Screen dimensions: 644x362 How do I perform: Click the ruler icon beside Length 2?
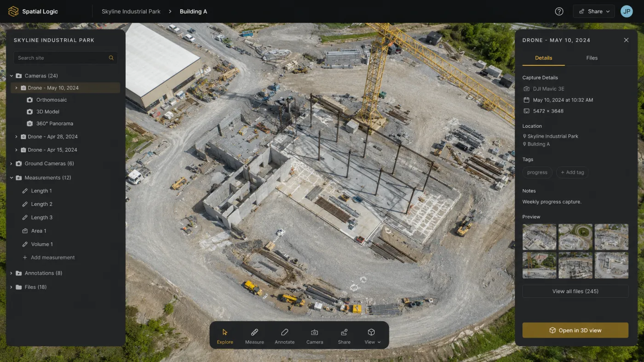(x=25, y=204)
